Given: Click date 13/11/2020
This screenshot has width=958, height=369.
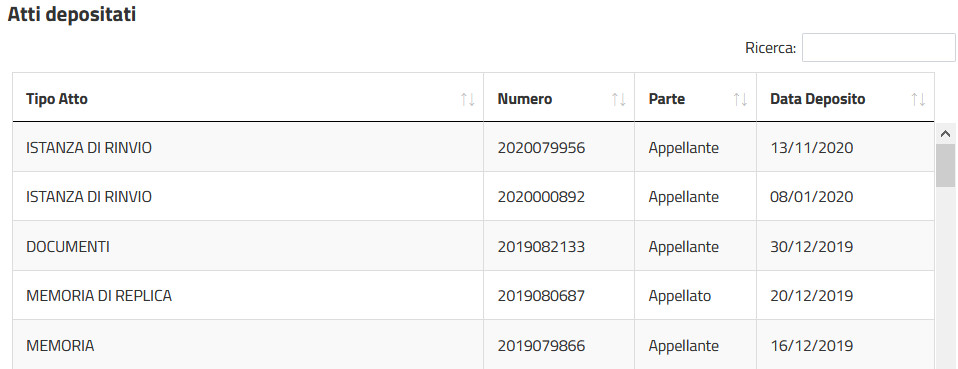Looking at the screenshot, I should coord(811,148).
